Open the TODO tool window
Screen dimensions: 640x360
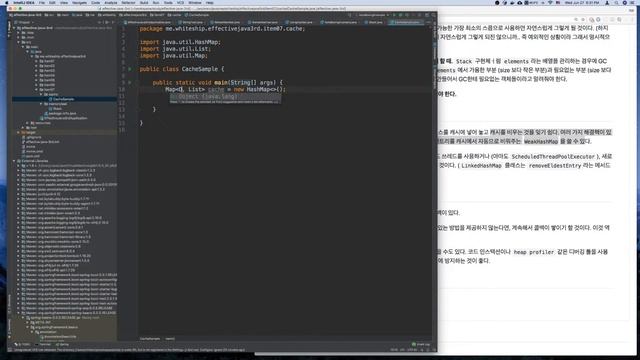(23, 345)
